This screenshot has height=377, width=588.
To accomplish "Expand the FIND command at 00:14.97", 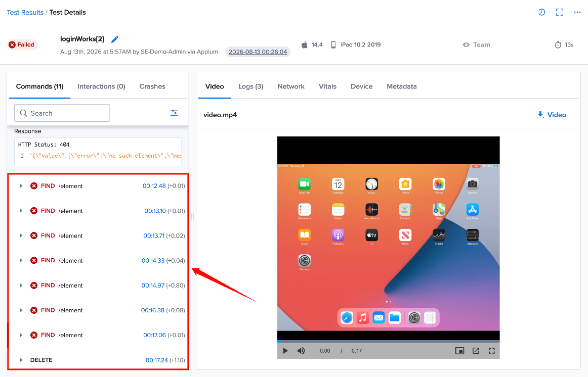I will click(x=21, y=286).
